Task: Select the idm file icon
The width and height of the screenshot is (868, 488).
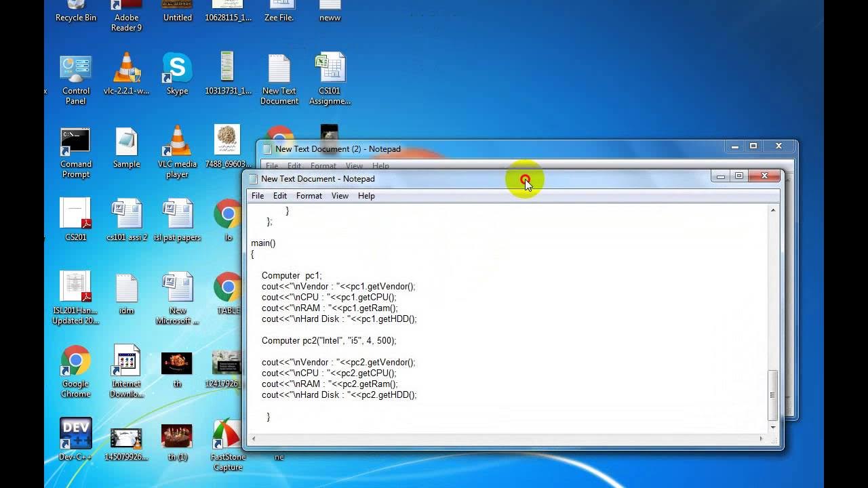Action: [x=126, y=294]
